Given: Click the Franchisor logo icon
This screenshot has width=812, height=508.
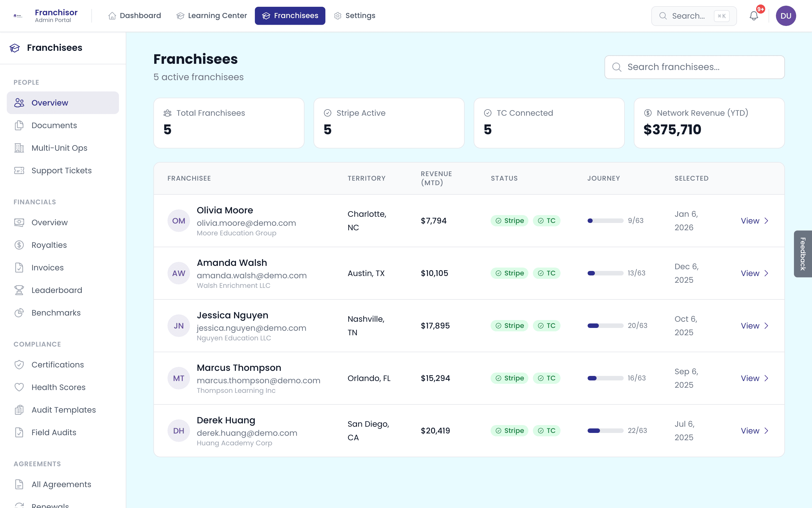Looking at the screenshot, I should coord(18,16).
